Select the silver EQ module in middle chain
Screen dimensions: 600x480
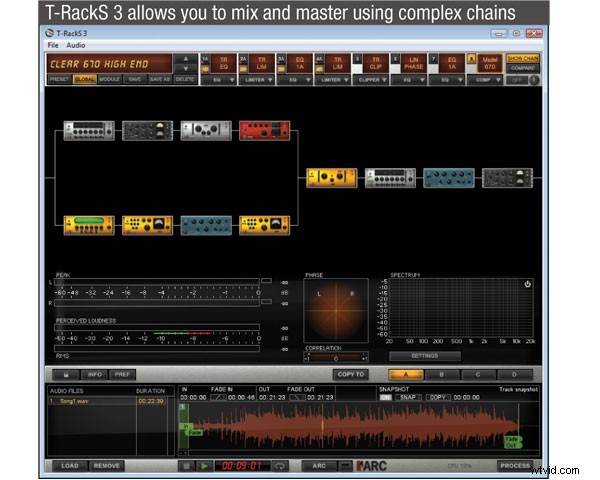coord(390,178)
